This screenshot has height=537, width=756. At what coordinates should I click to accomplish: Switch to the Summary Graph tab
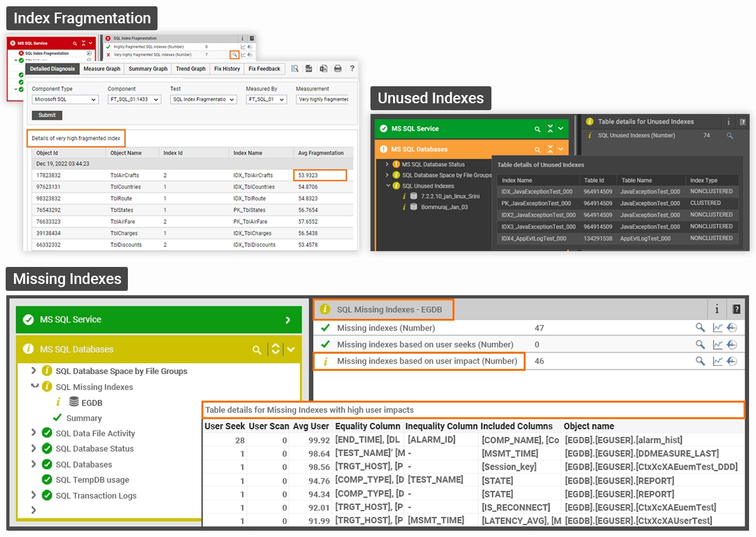148,69
